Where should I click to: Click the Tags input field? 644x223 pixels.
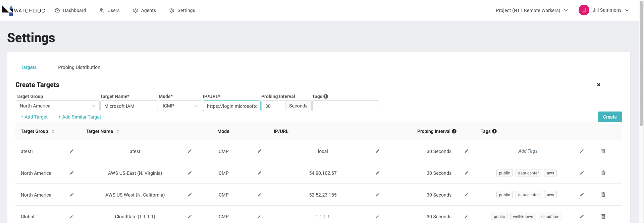pyautogui.click(x=346, y=106)
